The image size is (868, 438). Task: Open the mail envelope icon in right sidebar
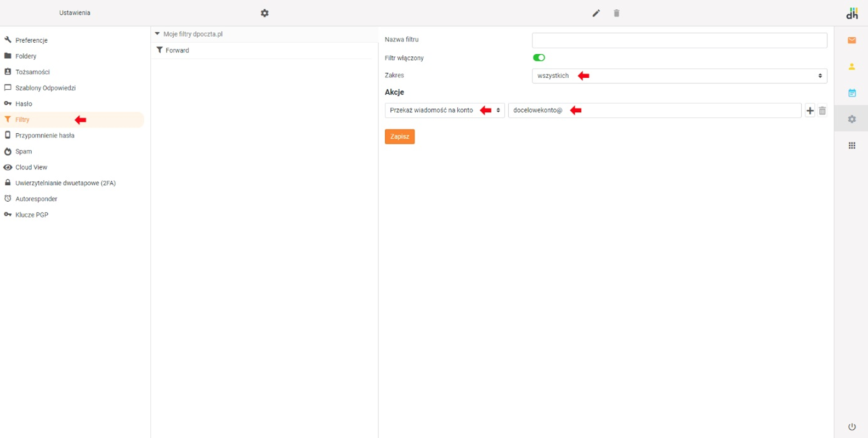(852, 40)
